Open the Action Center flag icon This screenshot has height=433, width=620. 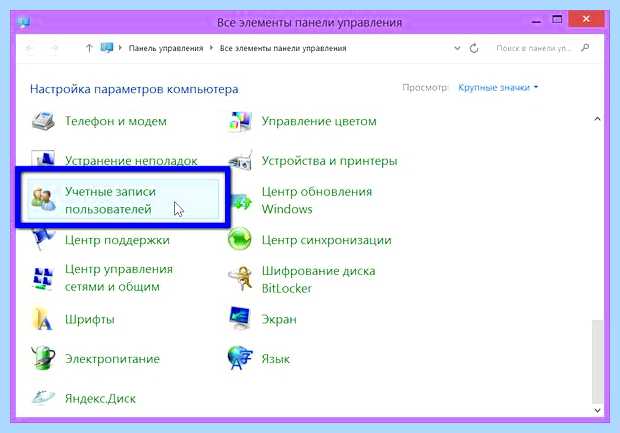click(x=43, y=238)
